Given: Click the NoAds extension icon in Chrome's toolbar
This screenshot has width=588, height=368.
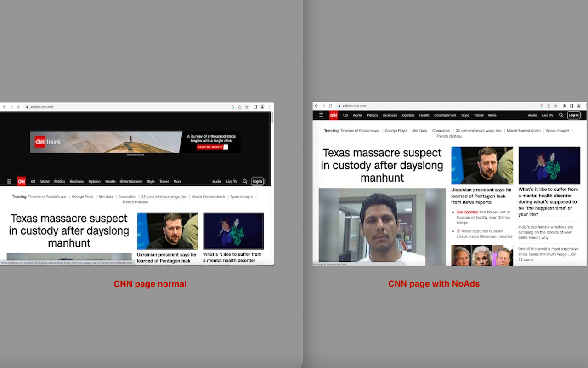Looking at the screenshot, I should 564,105.
